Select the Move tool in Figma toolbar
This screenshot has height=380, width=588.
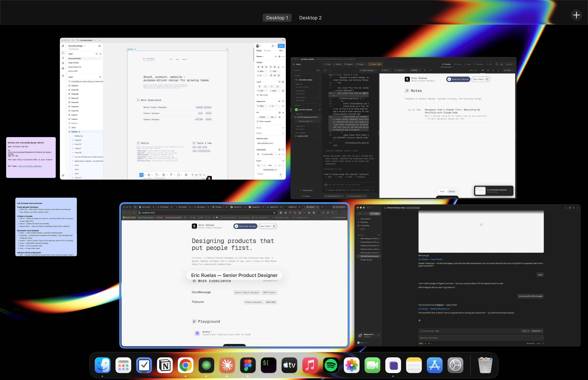(141, 175)
